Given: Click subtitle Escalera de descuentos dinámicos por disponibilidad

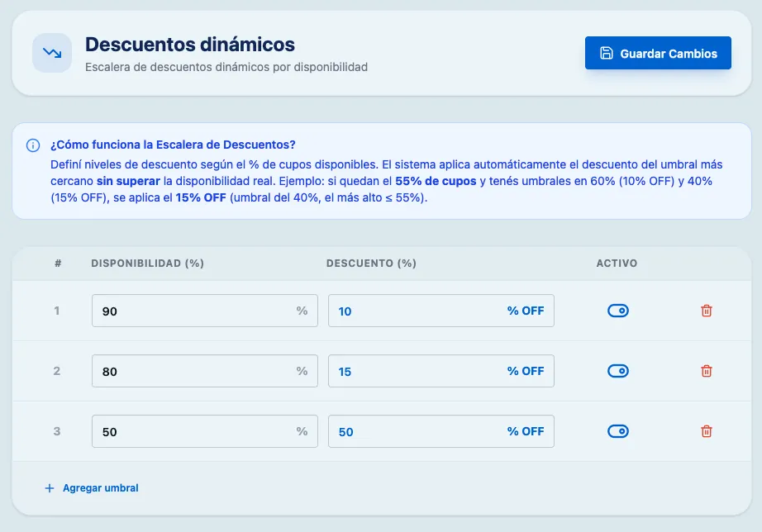Looking at the screenshot, I should tap(226, 67).
